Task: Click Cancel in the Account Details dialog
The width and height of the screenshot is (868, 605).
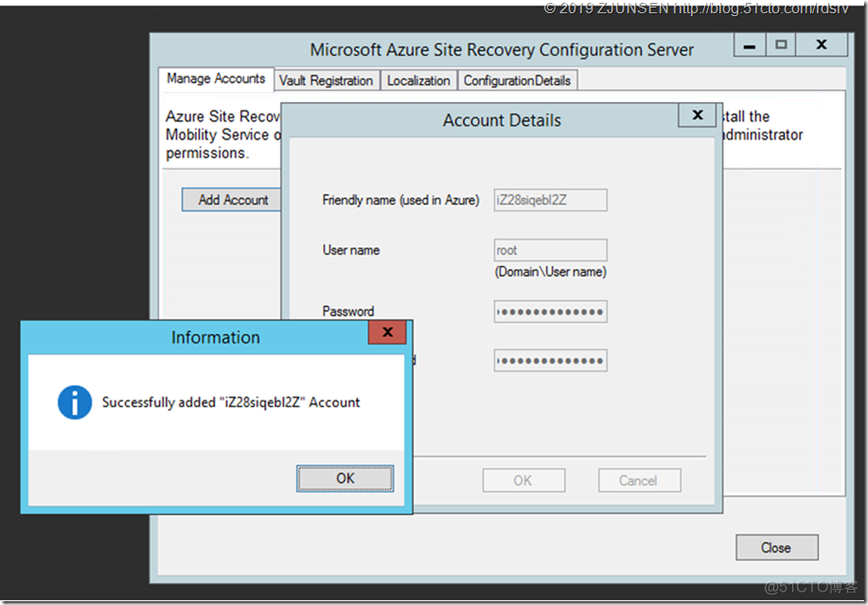Action: pyautogui.click(x=639, y=480)
